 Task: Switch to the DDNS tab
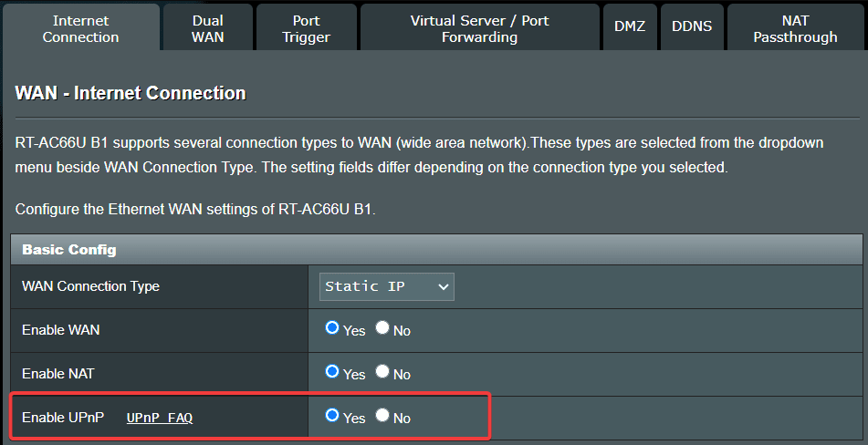click(692, 26)
